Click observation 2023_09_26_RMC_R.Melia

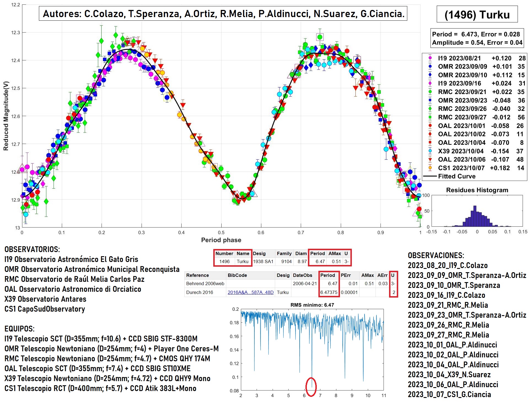[448, 325]
